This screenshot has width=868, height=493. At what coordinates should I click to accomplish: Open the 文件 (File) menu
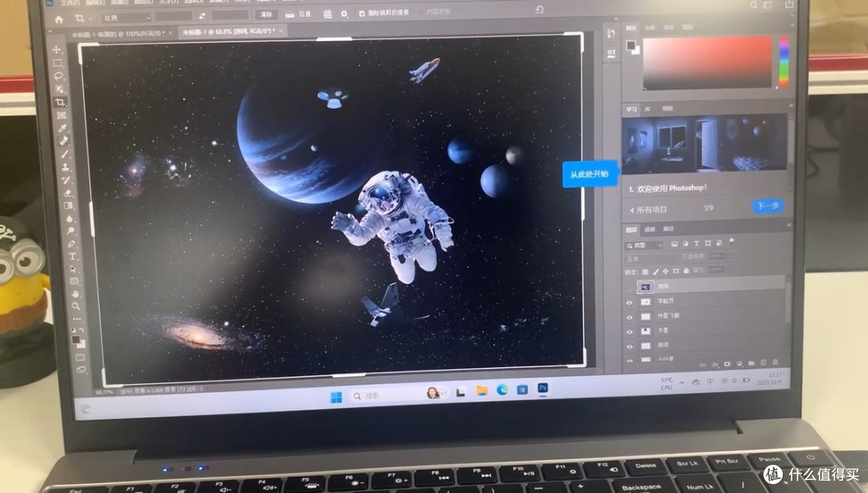click(x=70, y=2)
